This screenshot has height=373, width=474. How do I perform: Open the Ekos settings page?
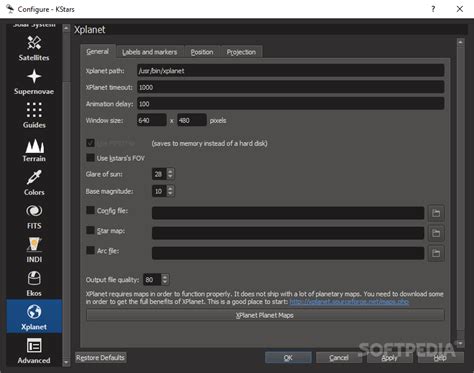coord(34,284)
